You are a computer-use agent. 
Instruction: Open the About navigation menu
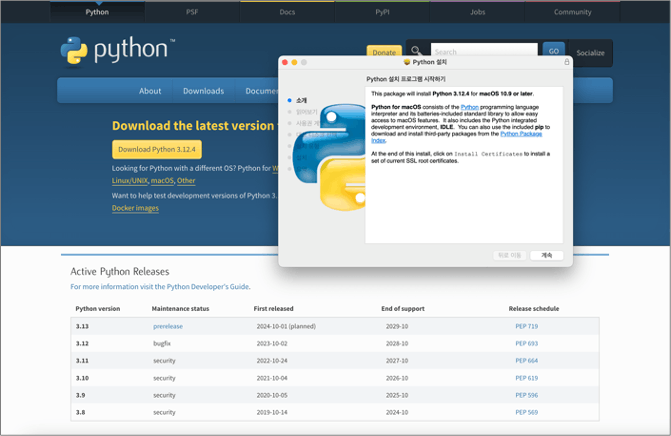pyautogui.click(x=150, y=91)
